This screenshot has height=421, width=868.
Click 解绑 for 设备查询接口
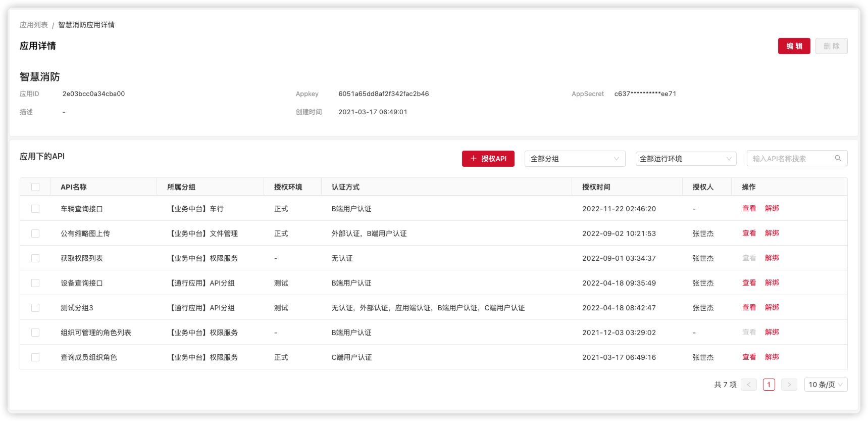tap(772, 283)
